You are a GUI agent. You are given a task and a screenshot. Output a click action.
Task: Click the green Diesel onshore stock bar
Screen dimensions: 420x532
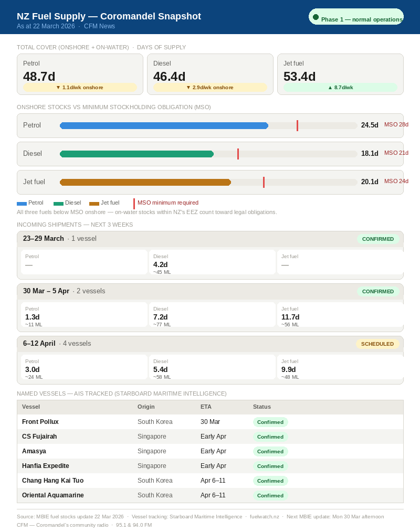(136, 154)
